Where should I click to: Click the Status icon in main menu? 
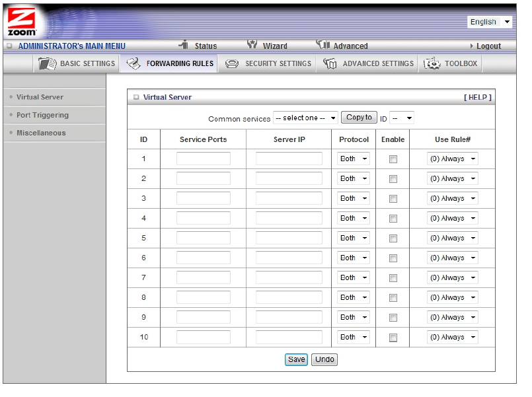point(184,44)
